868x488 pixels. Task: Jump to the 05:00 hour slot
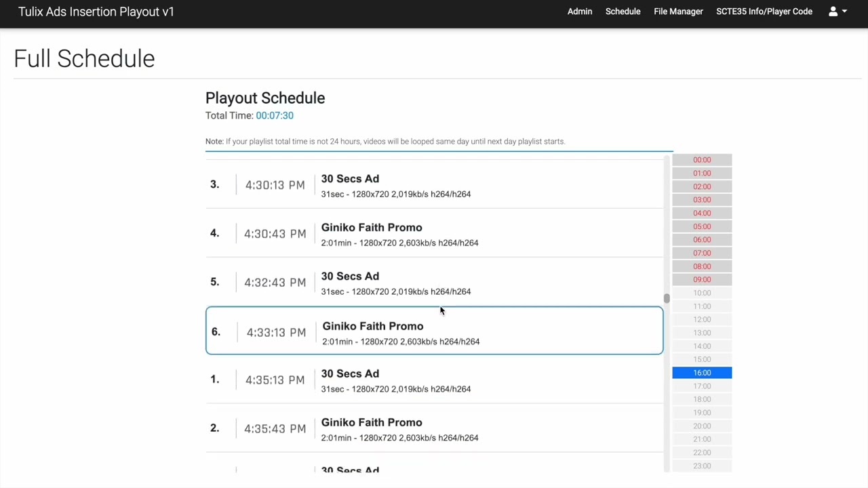[702, 226]
